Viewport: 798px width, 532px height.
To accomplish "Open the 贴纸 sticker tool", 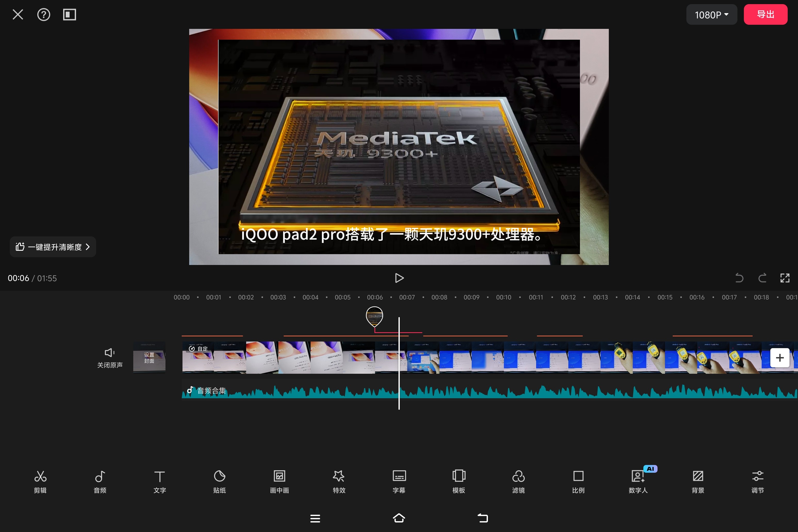I will [x=220, y=481].
